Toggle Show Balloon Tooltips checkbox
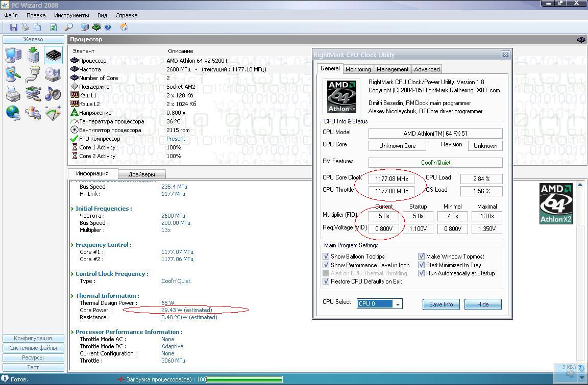Viewport: 588px width, 385px height. tap(326, 256)
